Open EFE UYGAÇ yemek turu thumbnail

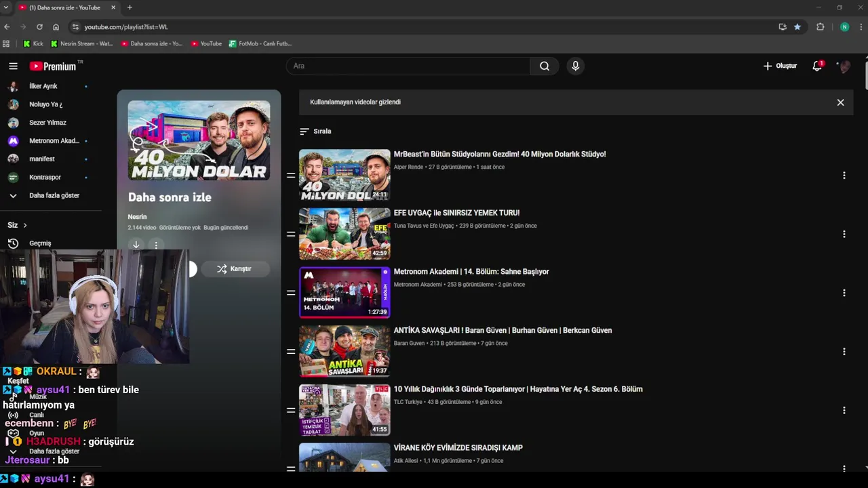coord(344,234)
